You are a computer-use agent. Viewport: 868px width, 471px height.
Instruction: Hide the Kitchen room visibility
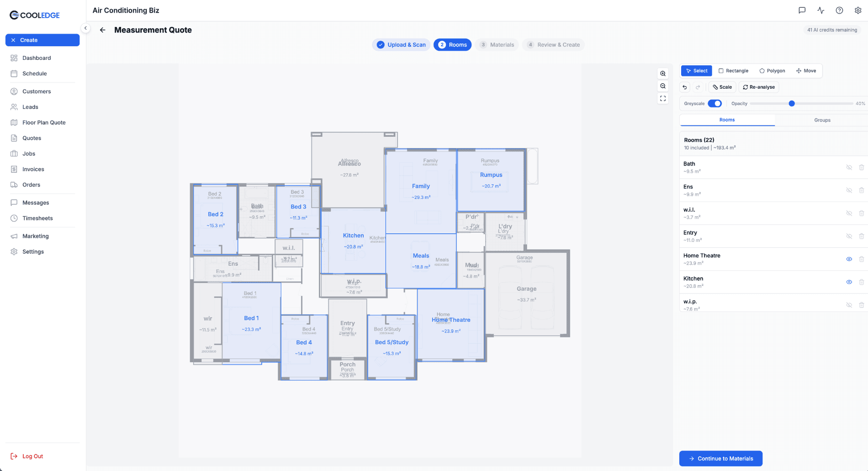(x=849, y=282)
